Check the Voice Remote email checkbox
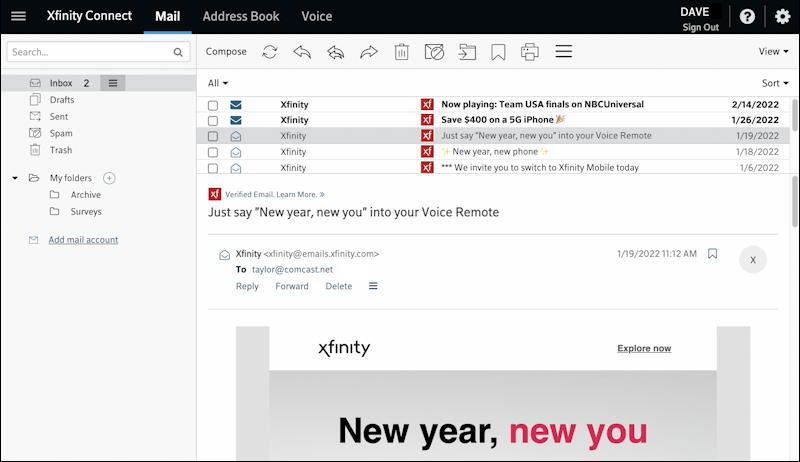This screenshot has height=462, width=800. coord(213,136)
